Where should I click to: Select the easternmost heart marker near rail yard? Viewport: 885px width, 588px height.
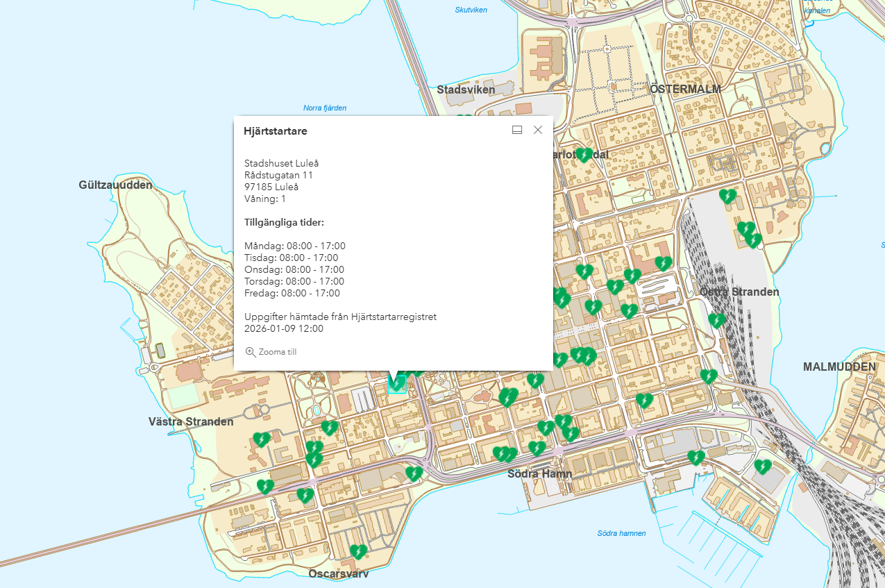click(763, 467)
